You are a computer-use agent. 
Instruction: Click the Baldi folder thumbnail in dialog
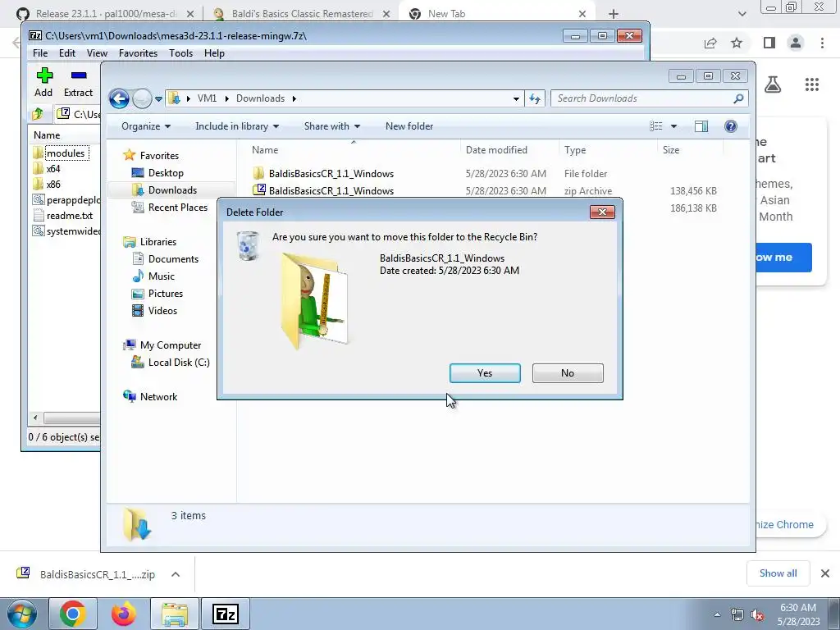[x=315, y=300]
